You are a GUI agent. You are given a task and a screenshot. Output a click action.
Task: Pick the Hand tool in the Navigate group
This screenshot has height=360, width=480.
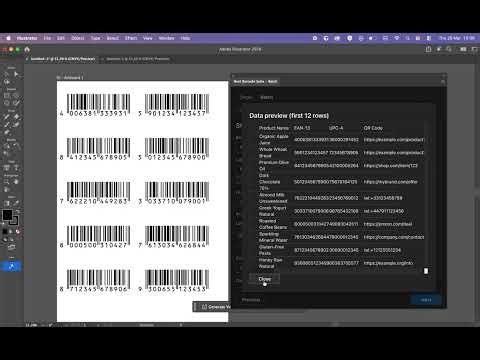[16, 182]
